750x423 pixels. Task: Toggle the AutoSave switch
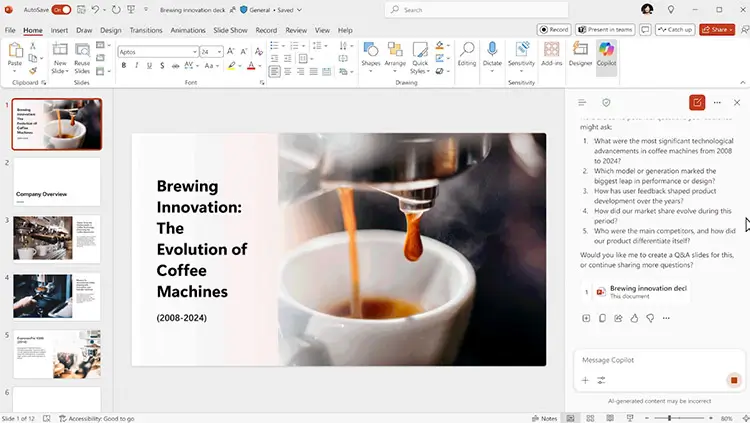point(61,10)
